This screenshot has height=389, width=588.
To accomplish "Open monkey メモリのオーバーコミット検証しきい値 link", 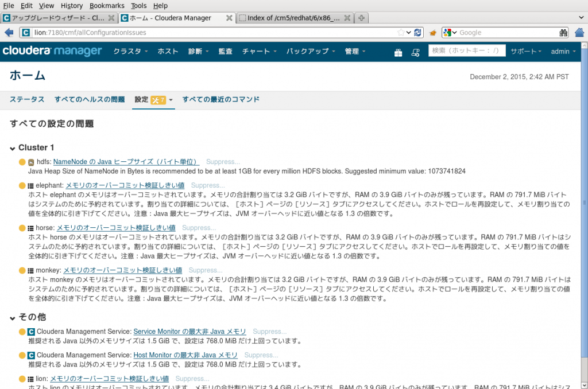I will (x=123, y=270).
